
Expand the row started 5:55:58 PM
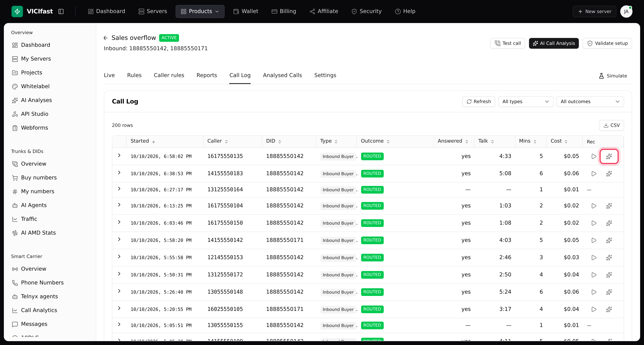(x=119, y=256)
